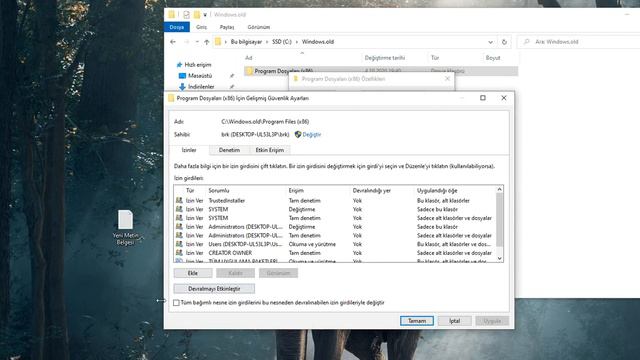Tick the Tüm bağımlı nesne izin girdilerini checkbox
This screenshot has width=640, height=360.
176,302
